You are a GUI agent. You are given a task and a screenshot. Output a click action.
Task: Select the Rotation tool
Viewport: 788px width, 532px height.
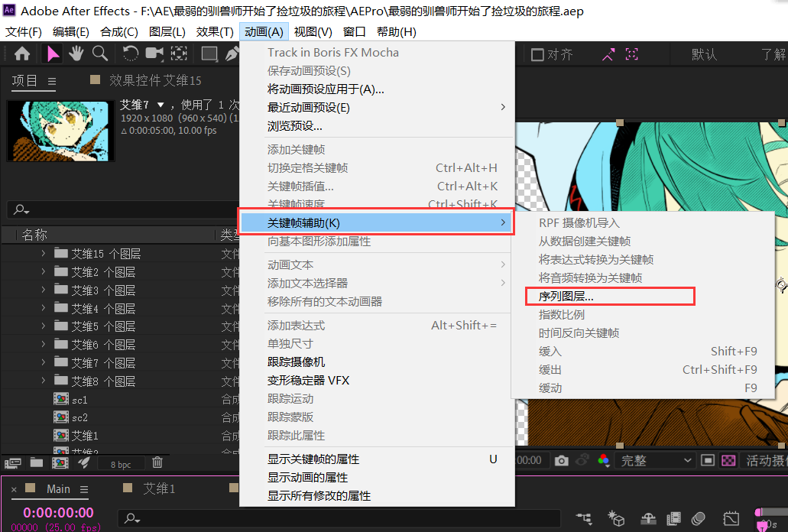[131, 54]
